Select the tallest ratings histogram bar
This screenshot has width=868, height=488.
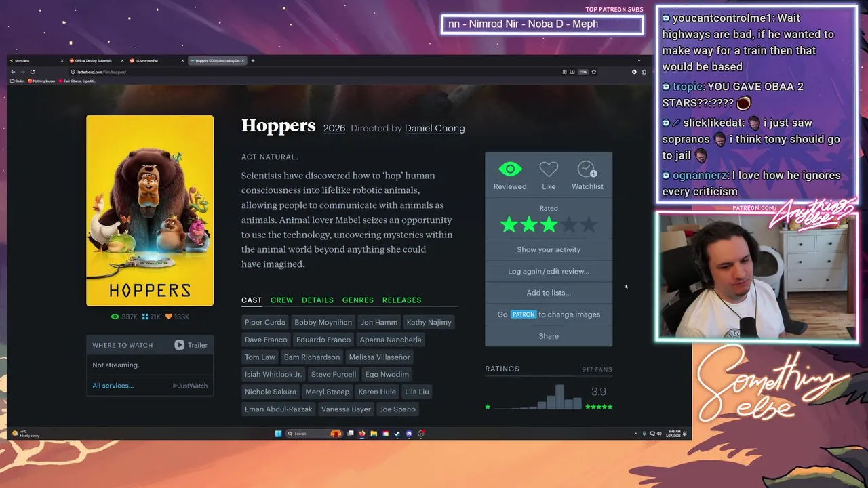[x=559, y=397]
